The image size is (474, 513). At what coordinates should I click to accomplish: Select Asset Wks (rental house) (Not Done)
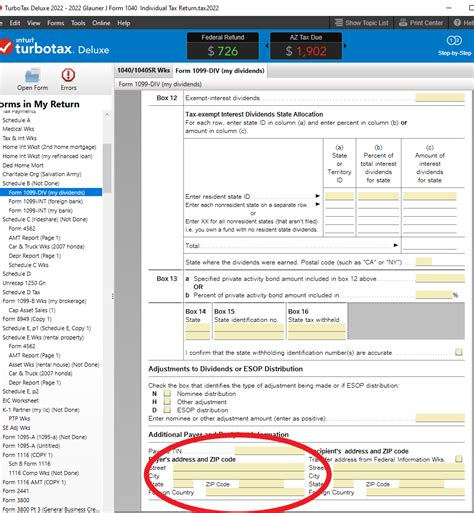pos(54,365)
